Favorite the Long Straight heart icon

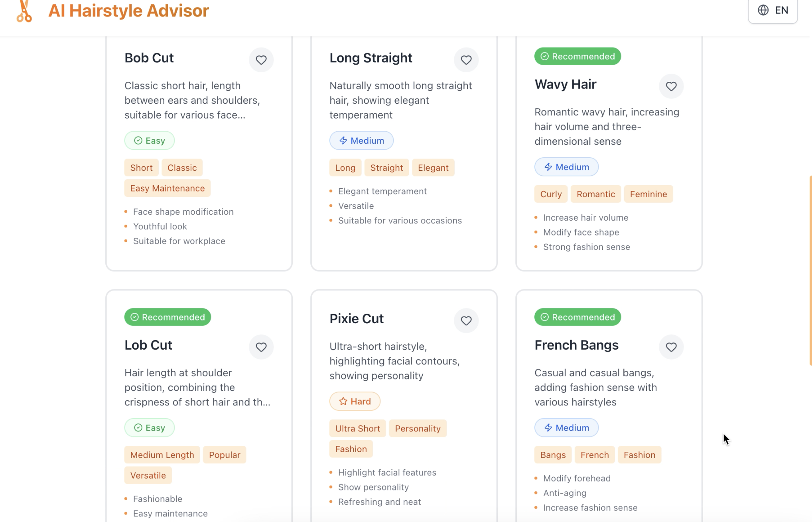pos(466,60)
